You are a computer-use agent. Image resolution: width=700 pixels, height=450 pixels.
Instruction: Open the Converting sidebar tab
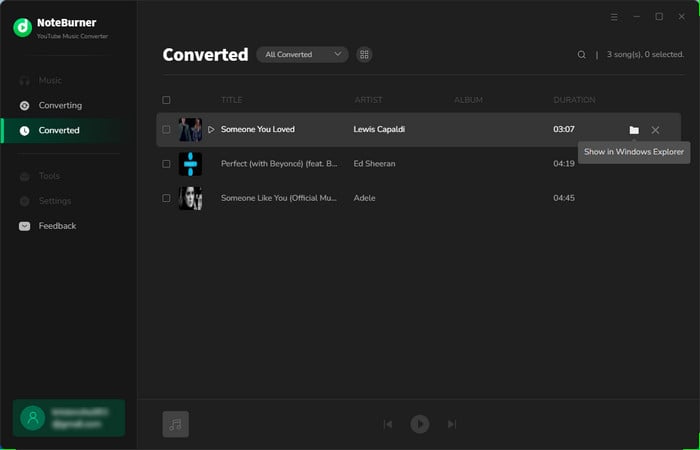tap(60, 105)
